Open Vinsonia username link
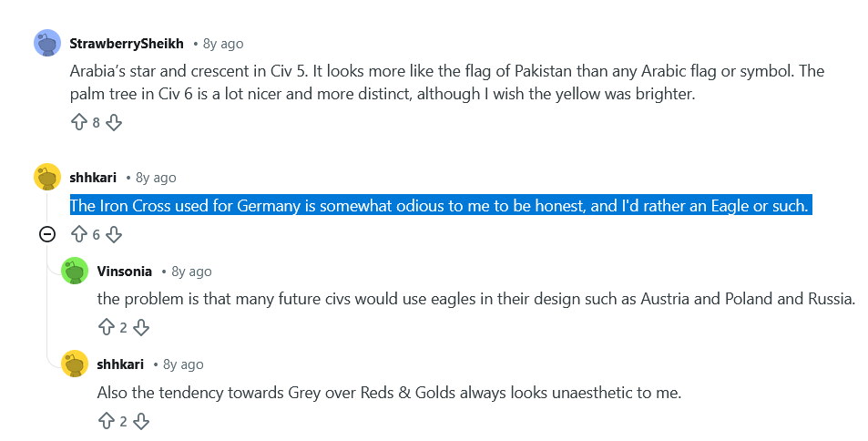 coord(124,271)
